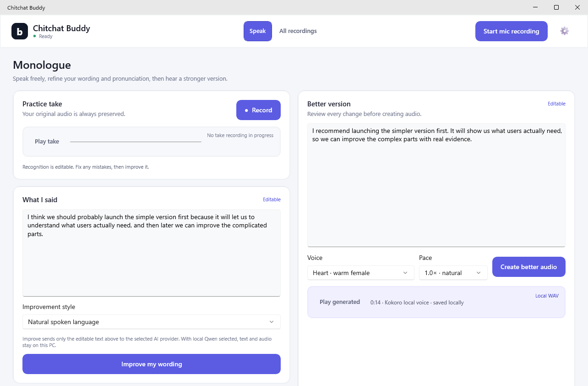Open settings with the gear icon
The width and height of the screenshot is (588, 386).
[564, 31]
